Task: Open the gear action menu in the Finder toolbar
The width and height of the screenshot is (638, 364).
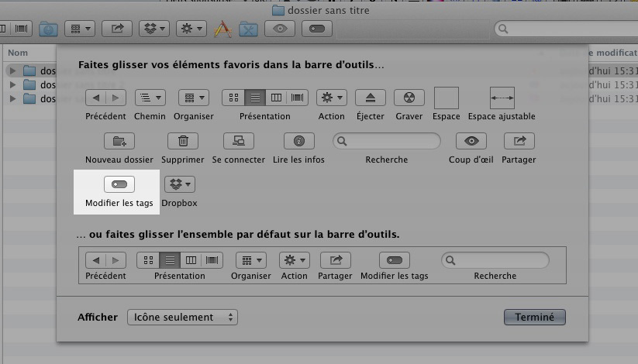Action: pyautogui.click(x=191, y=29)
